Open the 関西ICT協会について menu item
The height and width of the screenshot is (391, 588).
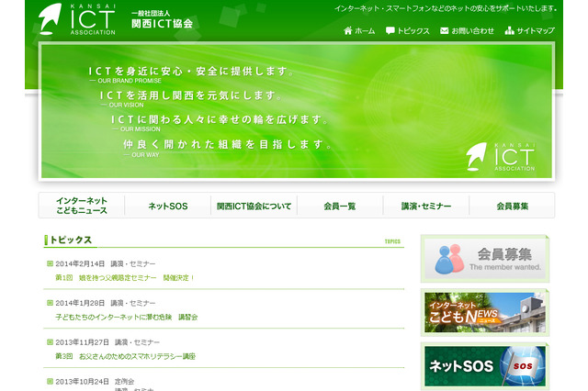click(x=254, y=206)
